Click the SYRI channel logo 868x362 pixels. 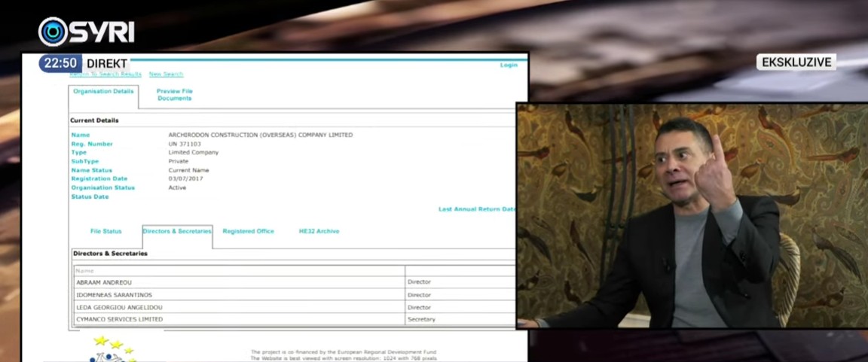(86, 32)
